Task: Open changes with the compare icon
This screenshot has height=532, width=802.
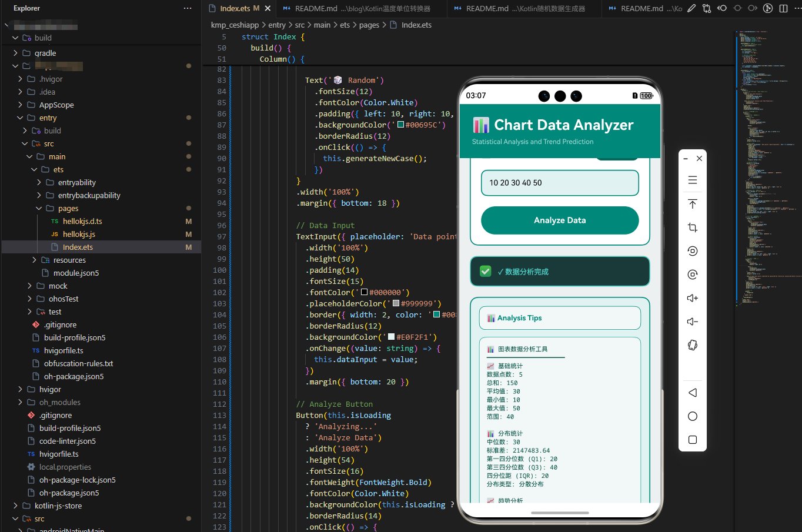Action: click(x=707, y=8)
